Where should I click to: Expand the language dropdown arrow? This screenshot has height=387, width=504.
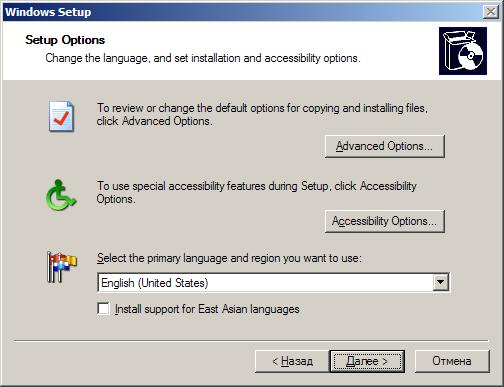441,282
